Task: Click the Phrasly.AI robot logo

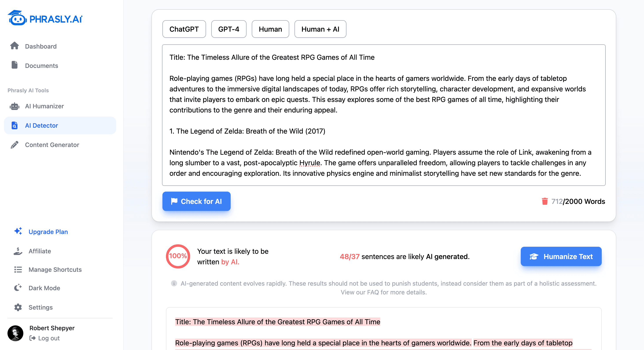Action: coord(17,18)
